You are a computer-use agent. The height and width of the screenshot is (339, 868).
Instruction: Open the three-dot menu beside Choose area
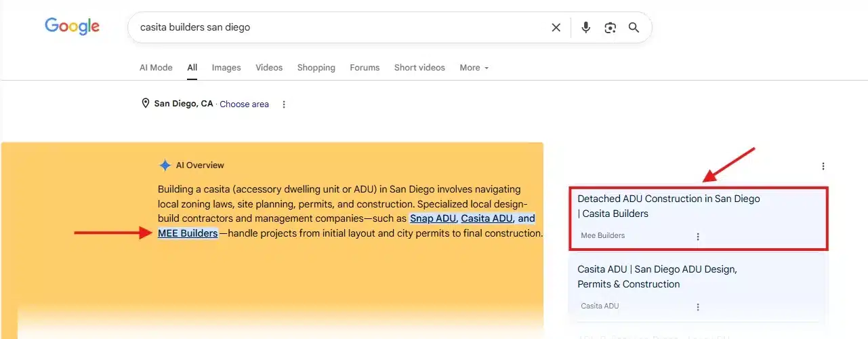pyautogui.click(x=284, y=104)
